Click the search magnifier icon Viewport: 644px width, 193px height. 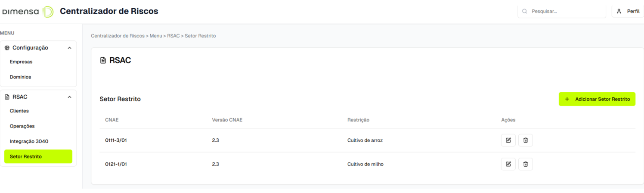pos(524,12)
